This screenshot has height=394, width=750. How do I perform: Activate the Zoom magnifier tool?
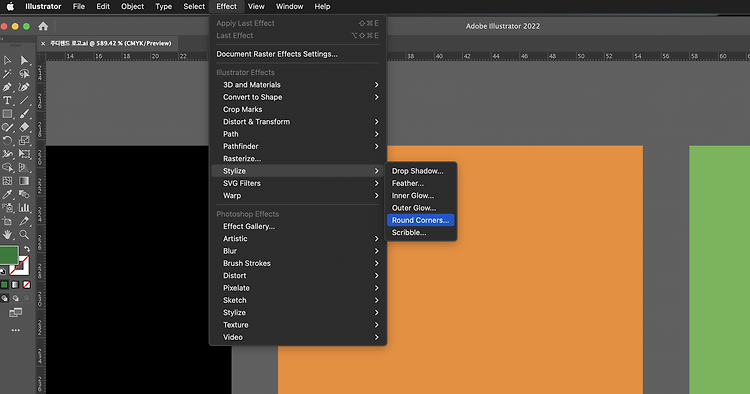coord(23,234)
